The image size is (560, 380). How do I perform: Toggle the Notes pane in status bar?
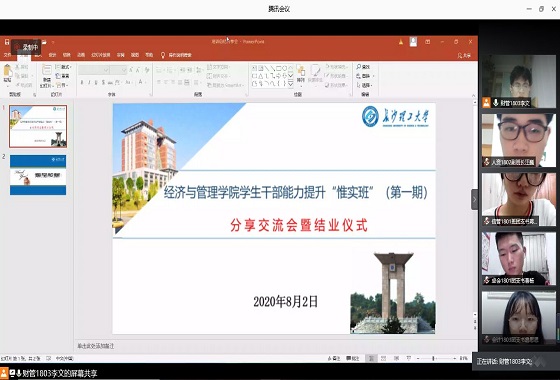tap(334, 358)
